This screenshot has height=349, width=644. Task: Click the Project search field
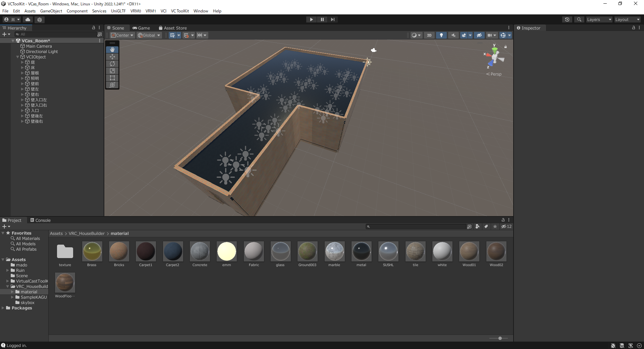[416, 227]
